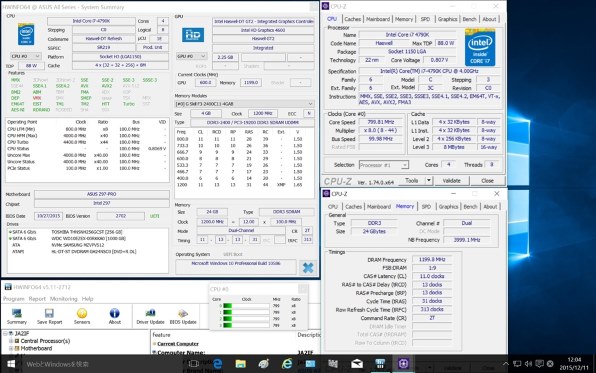Open the volume control in the system tray
Image resolution: width=596 pixels, height=373 pixels.
[x=528, y=364]
